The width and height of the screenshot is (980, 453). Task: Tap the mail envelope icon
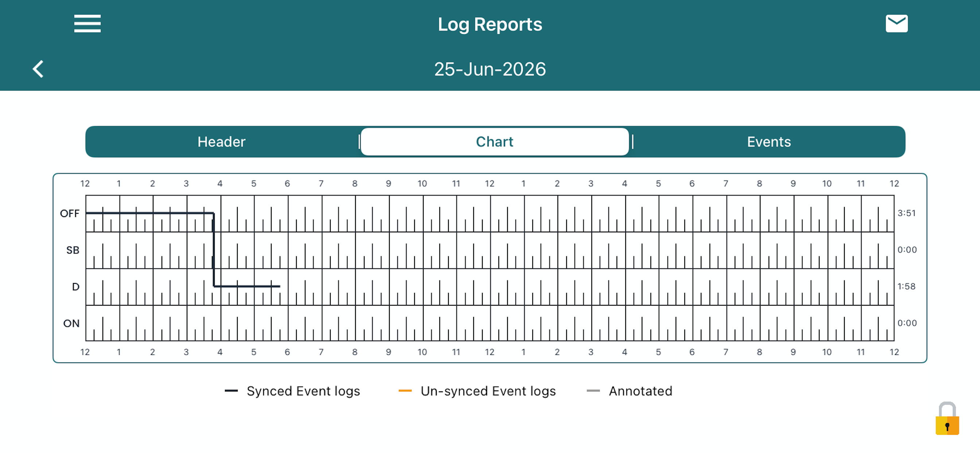point(896,24)
